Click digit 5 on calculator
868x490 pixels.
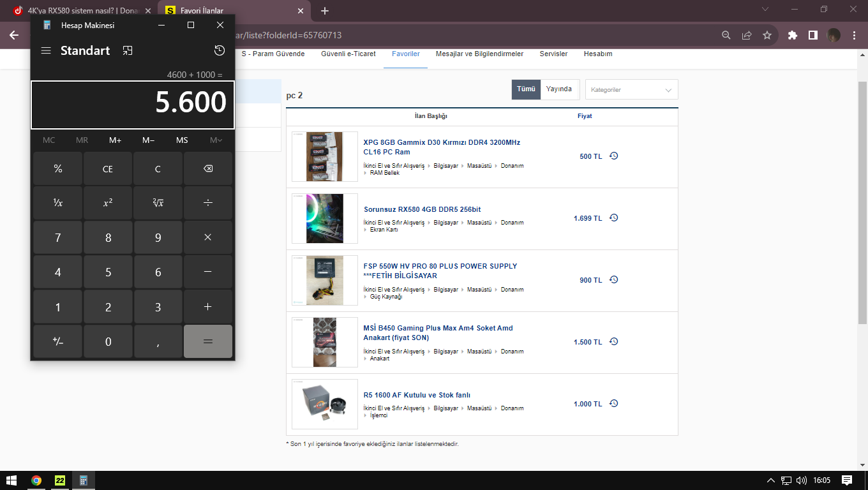pyautogui.click(x=108, y=272)
